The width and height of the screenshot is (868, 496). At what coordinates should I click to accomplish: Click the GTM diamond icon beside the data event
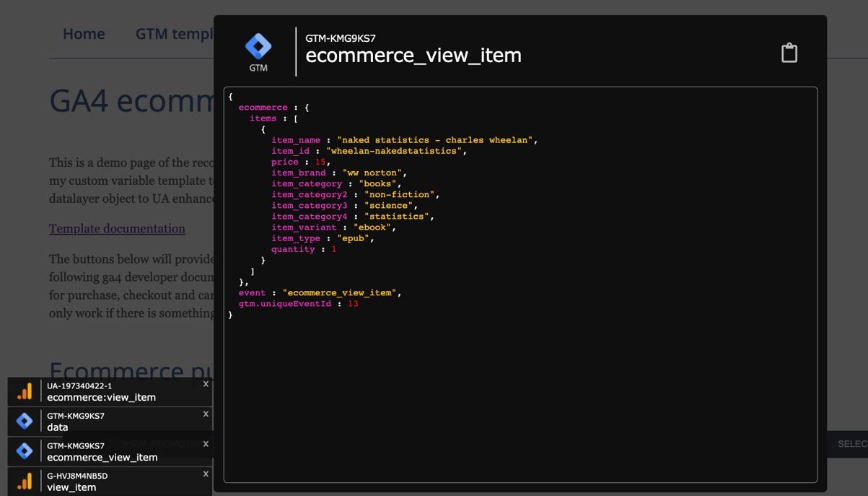(25, 421)
